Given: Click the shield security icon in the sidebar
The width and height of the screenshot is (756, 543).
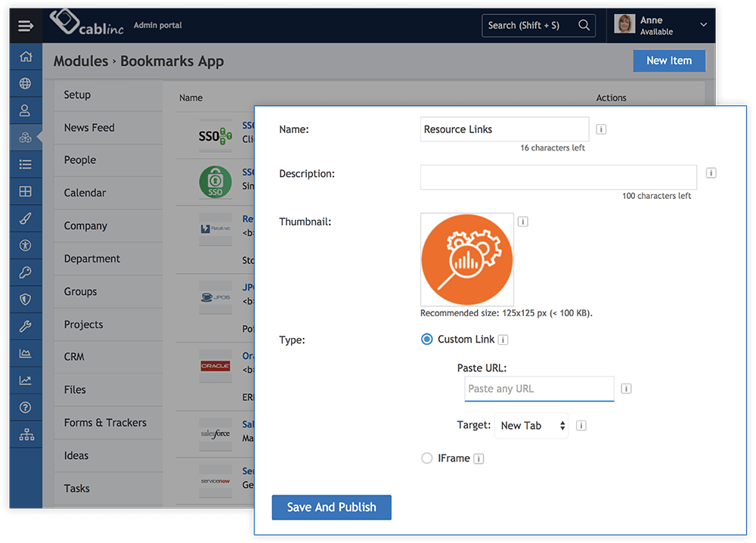Looking at the screenshot, I should pyautogui.click(x=25, y=299).
